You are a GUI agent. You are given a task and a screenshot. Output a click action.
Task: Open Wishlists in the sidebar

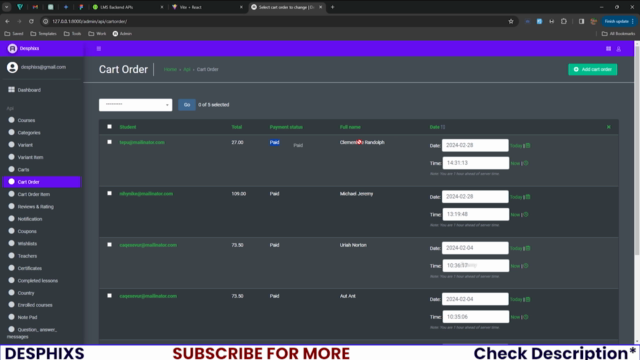pyautogui.click(x=27, y=244)
